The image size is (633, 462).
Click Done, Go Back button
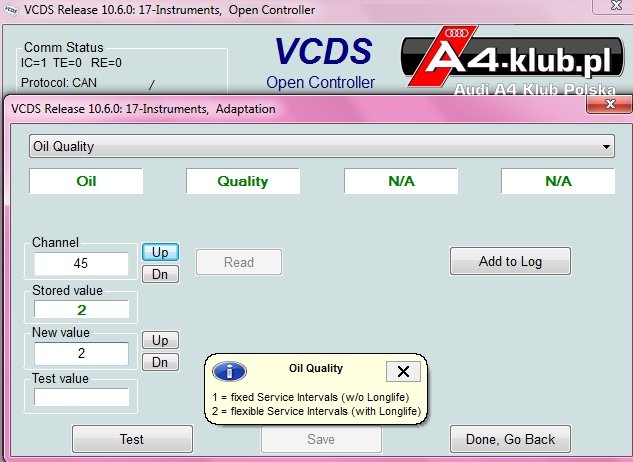510,439
